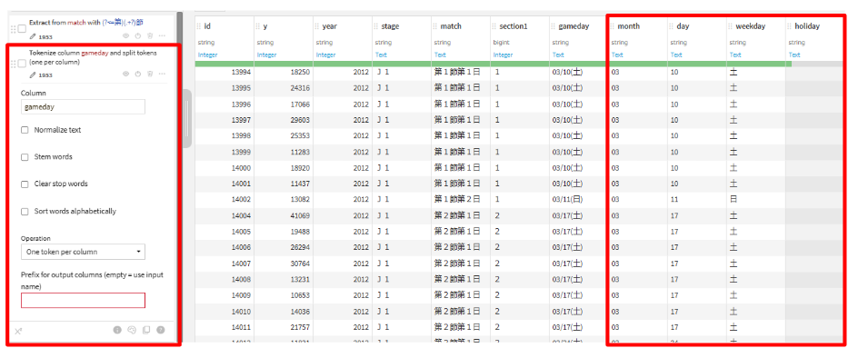The height and width of the screenshot is (358, 868).
Task: Select the gameday cell showing 03/11(日)
Action: (x=578, y=199)
